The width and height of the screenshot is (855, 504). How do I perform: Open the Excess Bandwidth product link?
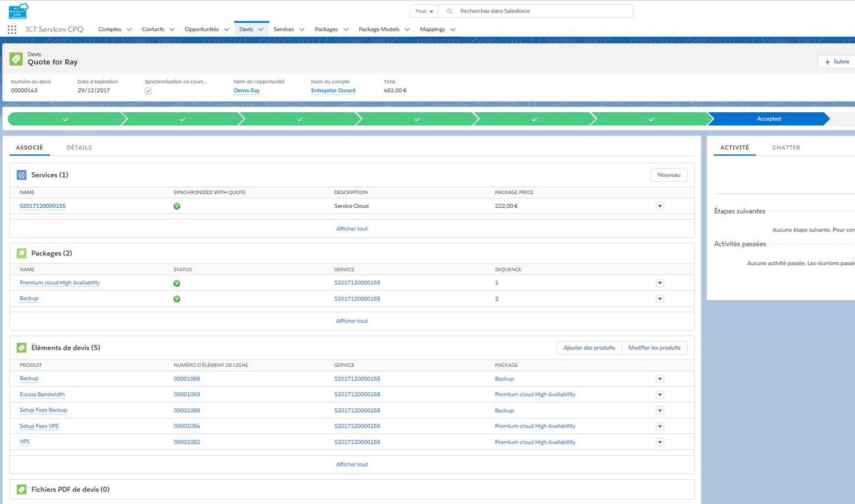[42, 394]
